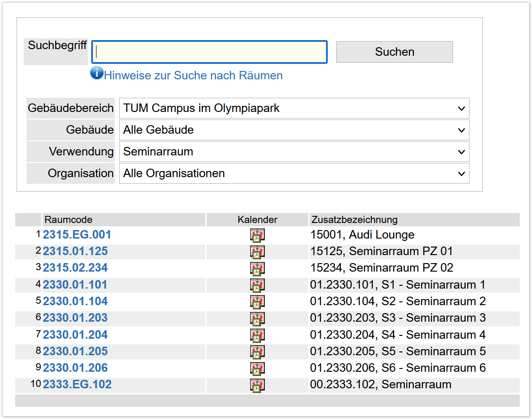Show calendar for S1 - Seminarraum 1
532x419 pixels.
tap(257, 285)
